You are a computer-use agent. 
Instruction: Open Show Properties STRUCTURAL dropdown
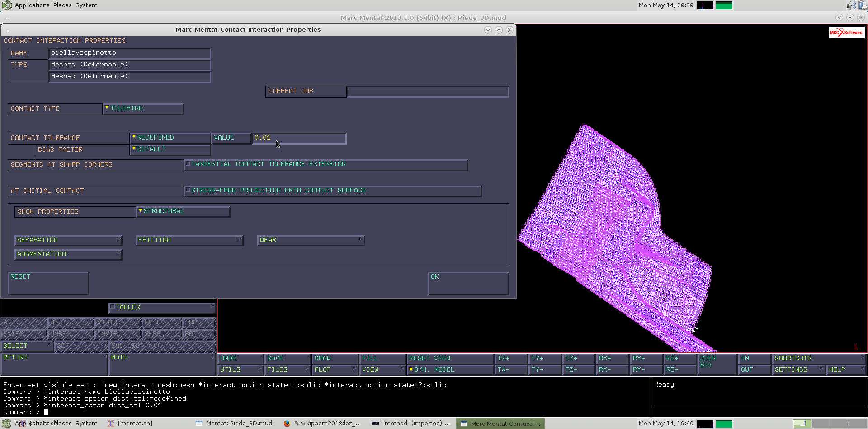pos(184,211)
